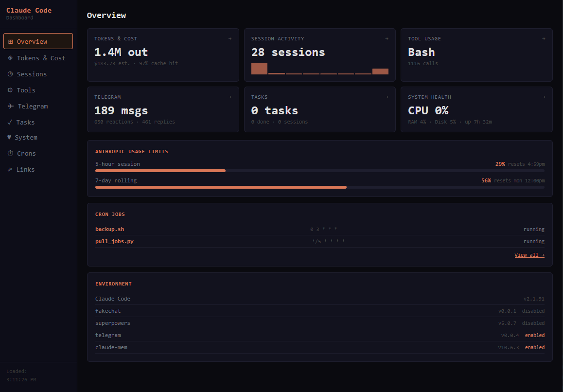Click the arrow on Telegram card
Screen dimensions: 563x392
(x=230, y=97)
